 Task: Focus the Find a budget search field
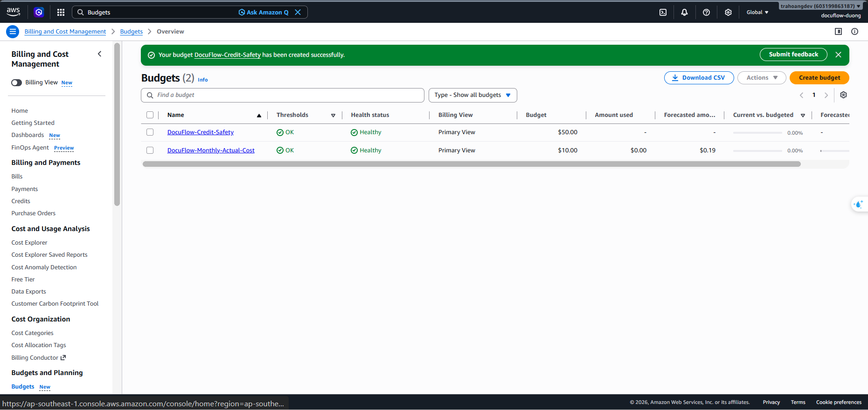point(283,95)
